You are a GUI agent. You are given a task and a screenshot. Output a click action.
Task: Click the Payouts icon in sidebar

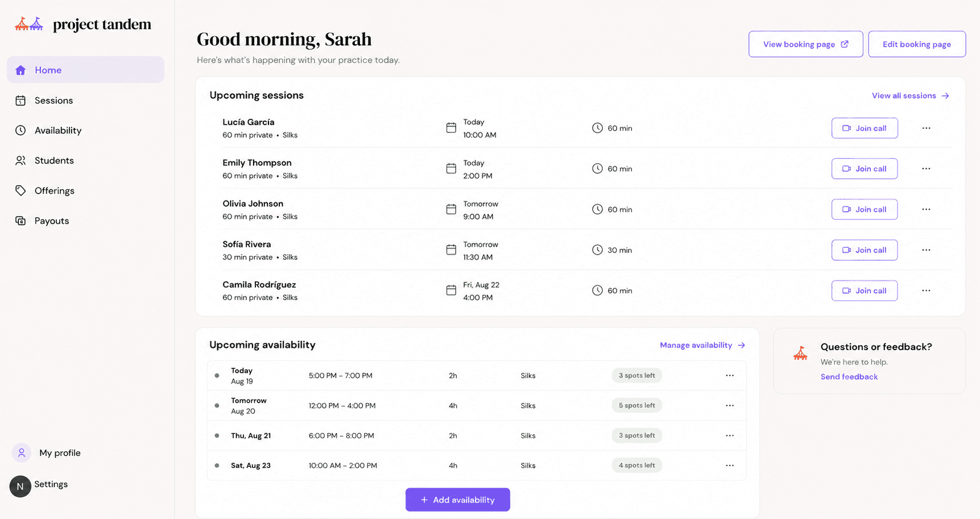(x=20, y=221)
